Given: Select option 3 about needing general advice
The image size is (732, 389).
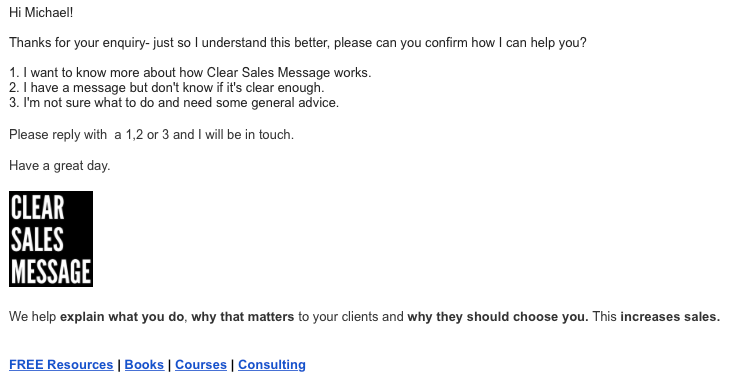Looking at the screenshot, I should [x=174, y=103].
